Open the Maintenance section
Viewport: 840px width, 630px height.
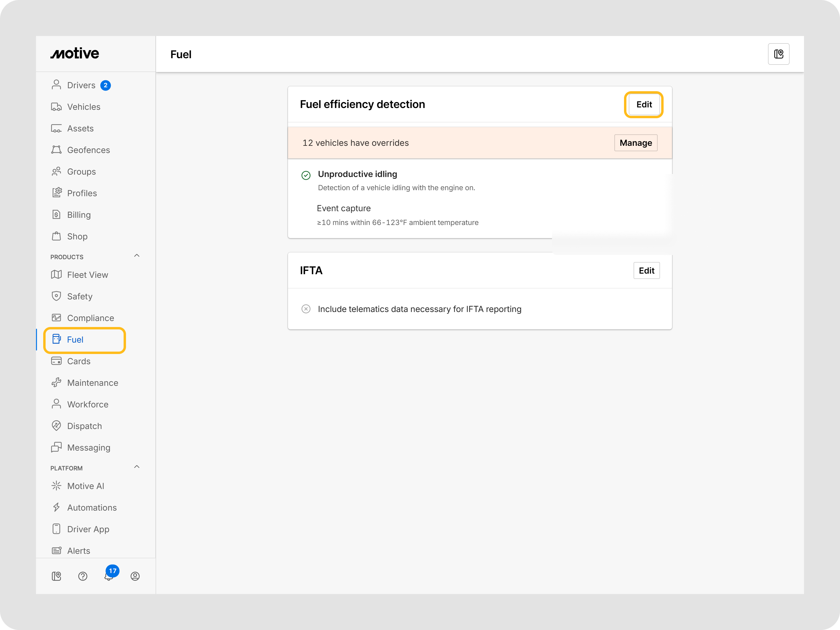click(93, 383)
